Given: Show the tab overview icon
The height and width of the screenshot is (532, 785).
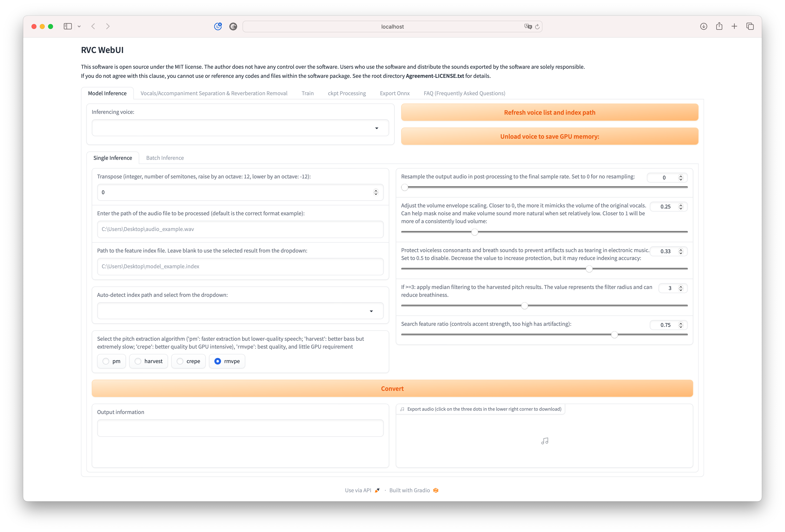Looking at the screenshot, I should (x=750, y=26).
